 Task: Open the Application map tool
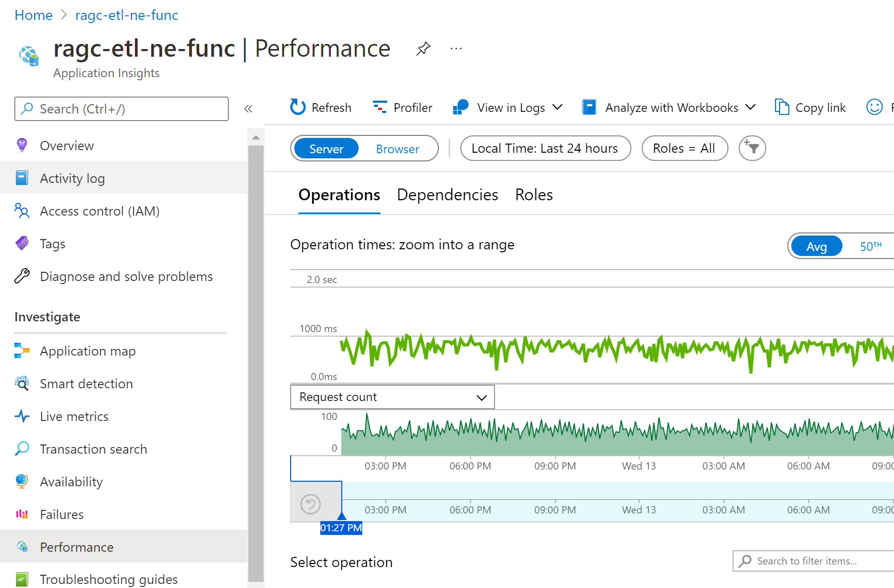click(x=87, y=351)
